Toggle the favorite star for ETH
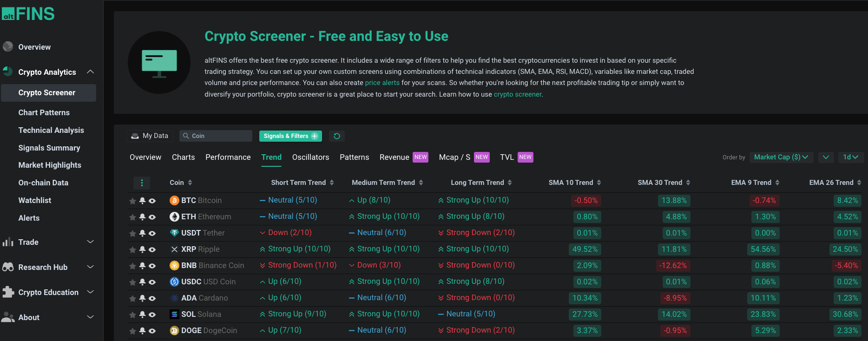This screenshot has height=341, width=868. 132,217
